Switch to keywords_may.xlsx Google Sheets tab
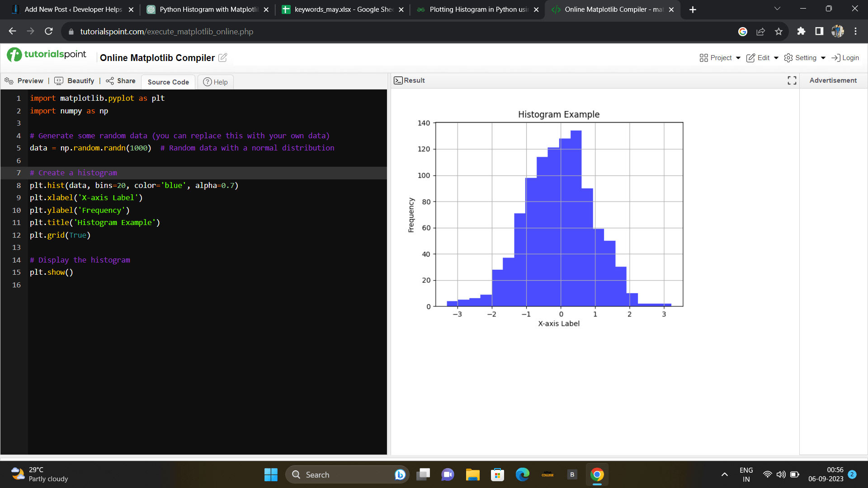 pos(342,9)
